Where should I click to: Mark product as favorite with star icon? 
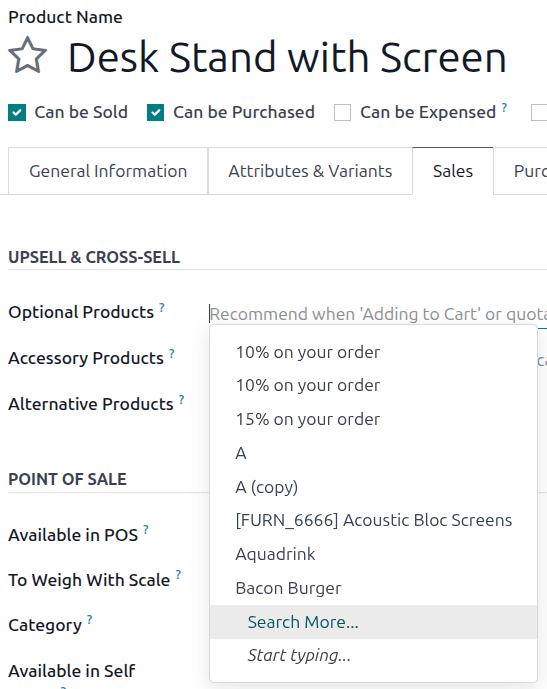(27, 56)
